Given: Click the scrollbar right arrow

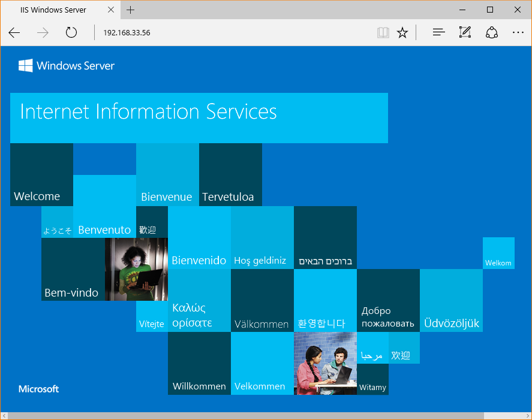Looking at the screenshot, I should coord(528,416).
